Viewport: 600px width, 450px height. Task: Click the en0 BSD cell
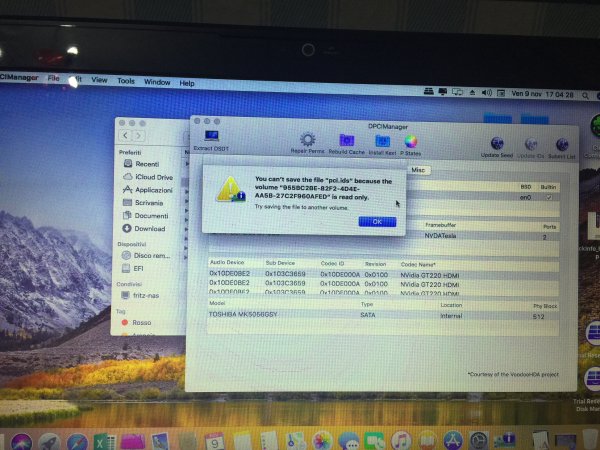pos(525,197)
